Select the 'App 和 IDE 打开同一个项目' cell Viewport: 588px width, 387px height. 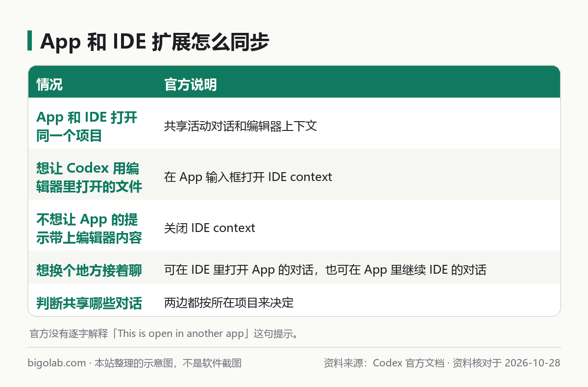tap(87, 126)
